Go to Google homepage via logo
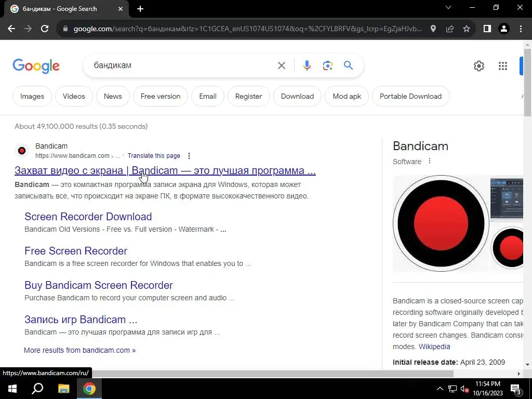 pyautogui.click(x=36, y=66)
